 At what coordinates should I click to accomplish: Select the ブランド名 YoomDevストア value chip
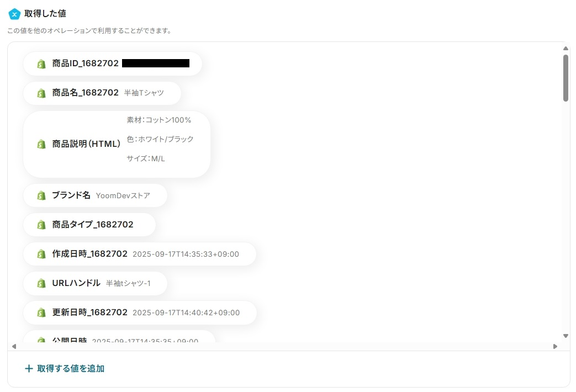tap(95, 195)
